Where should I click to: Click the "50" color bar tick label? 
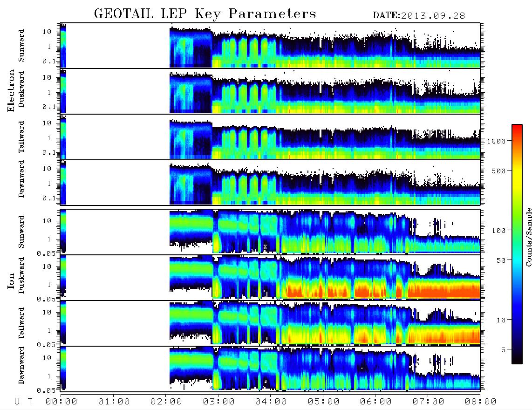click(x=501, y=260)
